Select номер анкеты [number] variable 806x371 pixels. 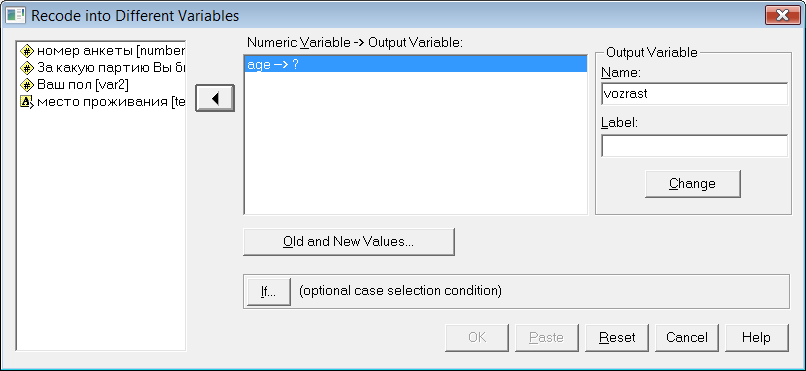[x=101, y=51]
